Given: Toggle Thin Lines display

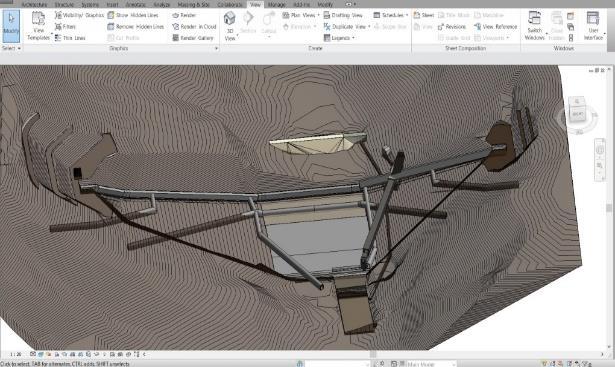Looking at the screenshot, I should pos(70,38).
